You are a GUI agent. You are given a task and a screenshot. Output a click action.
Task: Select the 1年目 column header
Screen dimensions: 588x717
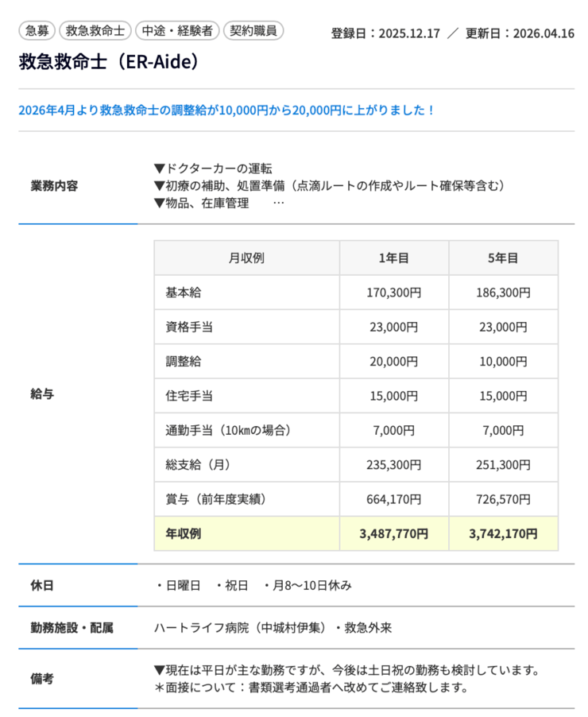(394, 258)
